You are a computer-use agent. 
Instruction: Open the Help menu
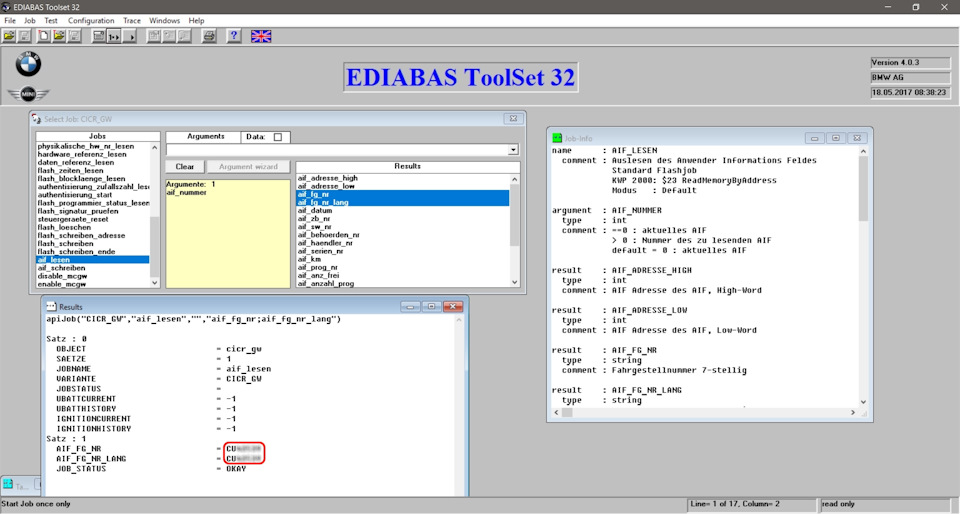pyautogui.click(x=196, y=20)
